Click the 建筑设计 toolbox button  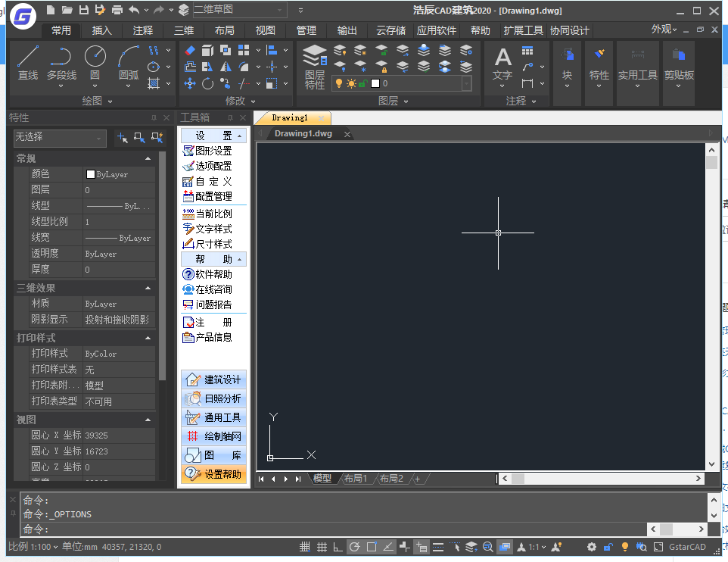(x=214, y=379)
